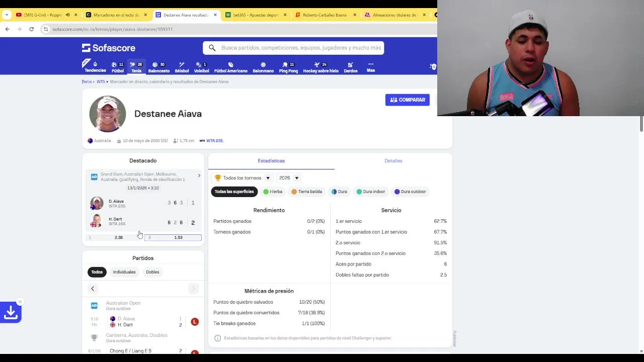This screenshot has width=644, height=362.
Task: Click the stats info icon
Action: pos(217,338)
